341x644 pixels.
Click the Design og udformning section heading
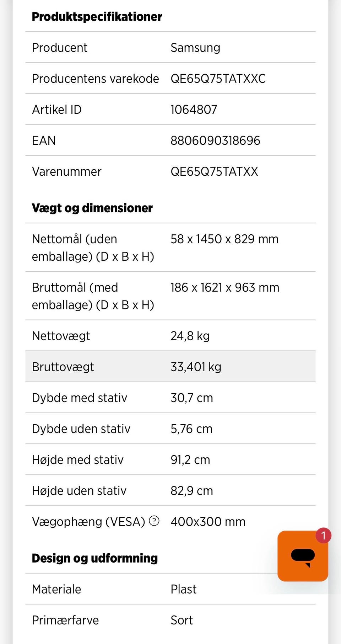pos(95,558)
